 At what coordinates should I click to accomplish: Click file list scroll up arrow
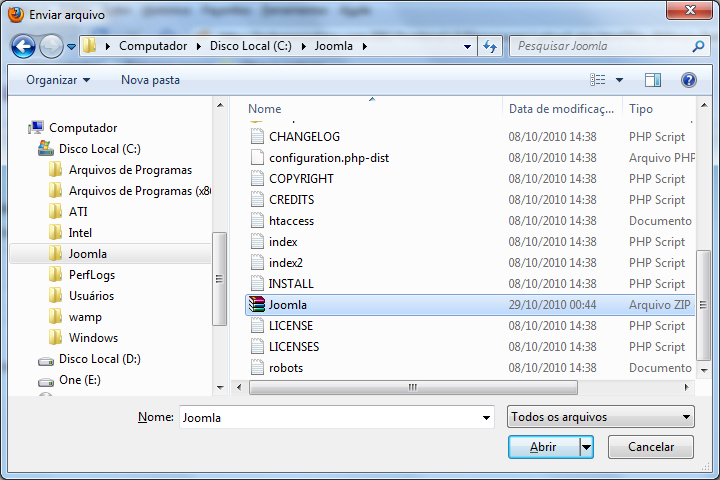pyautogui.click(x=703, y=106)
